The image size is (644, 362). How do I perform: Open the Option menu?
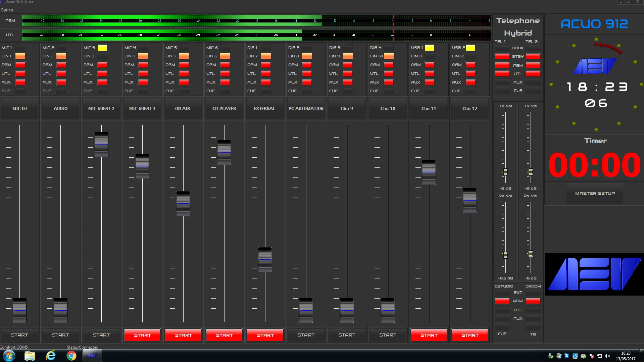pos(7,10)
